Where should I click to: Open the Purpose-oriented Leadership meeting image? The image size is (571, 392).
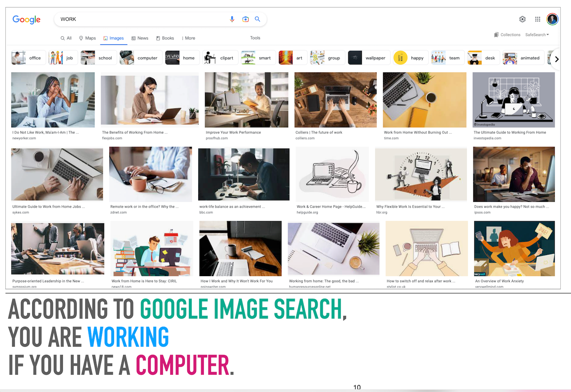(58, 249)
